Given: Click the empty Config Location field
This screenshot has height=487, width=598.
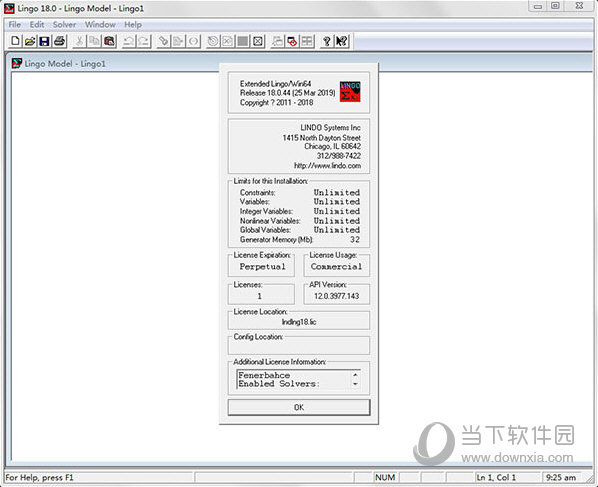Looking at the screenshot, I should coord(299,346).
